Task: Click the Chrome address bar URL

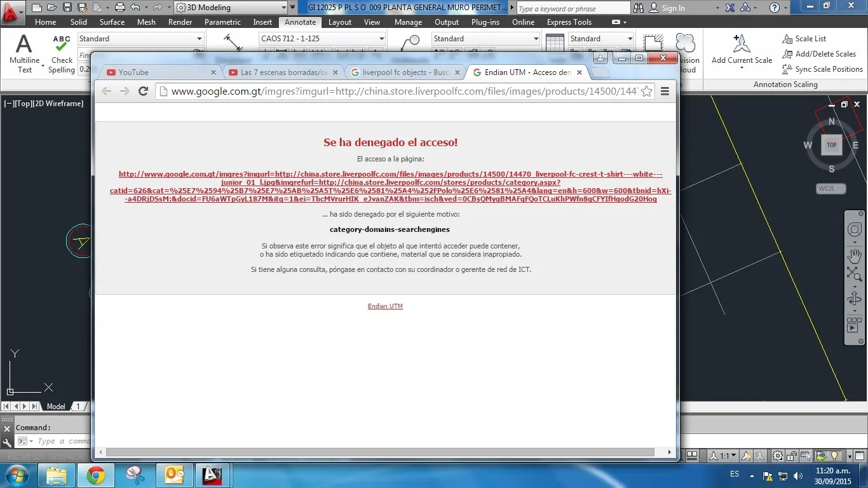Action: pyautogui.click(x=405, y=91)
